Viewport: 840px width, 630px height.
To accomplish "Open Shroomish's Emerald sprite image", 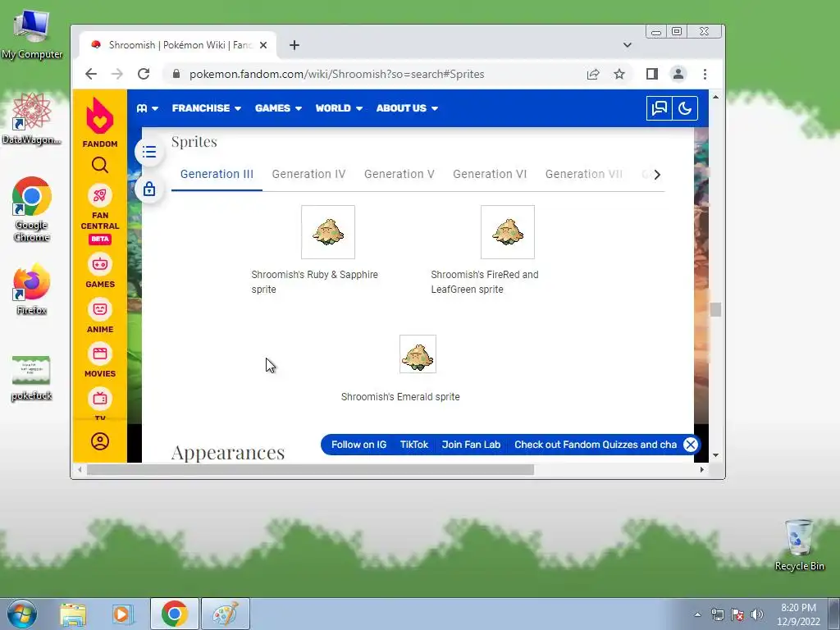I will 418,354.
